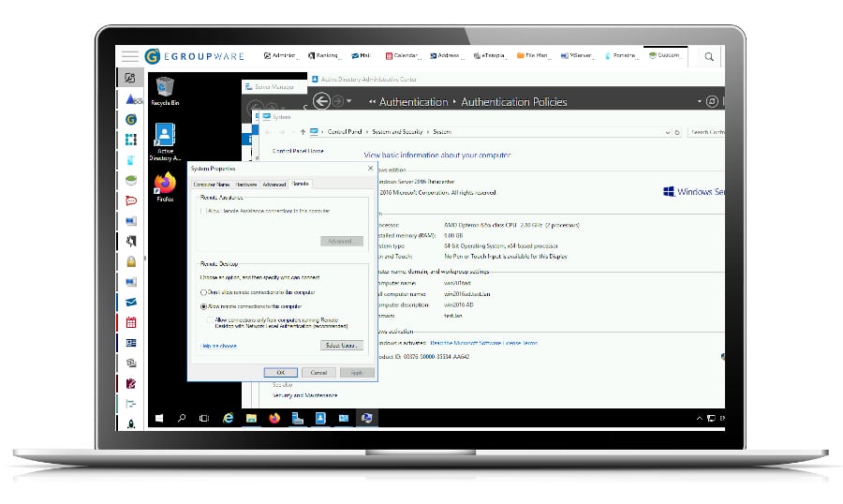
Task: Switch to the Hardware tab
Action: pos(246,185)
